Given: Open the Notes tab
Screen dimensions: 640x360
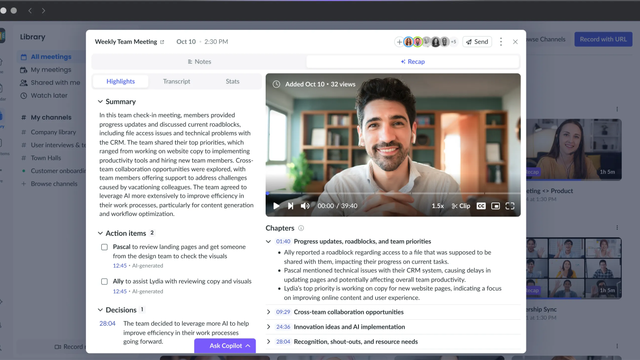Looking at the screenshot, I should point(199,62).
